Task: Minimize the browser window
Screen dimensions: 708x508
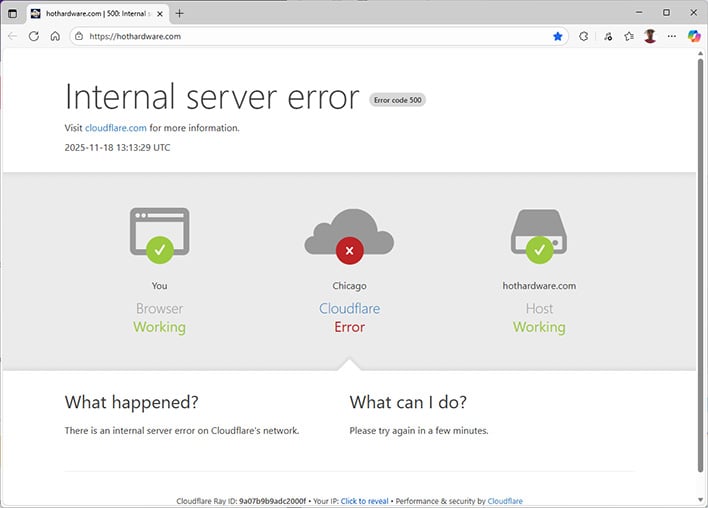Action: pyautogui.click(x=639, y=13)
